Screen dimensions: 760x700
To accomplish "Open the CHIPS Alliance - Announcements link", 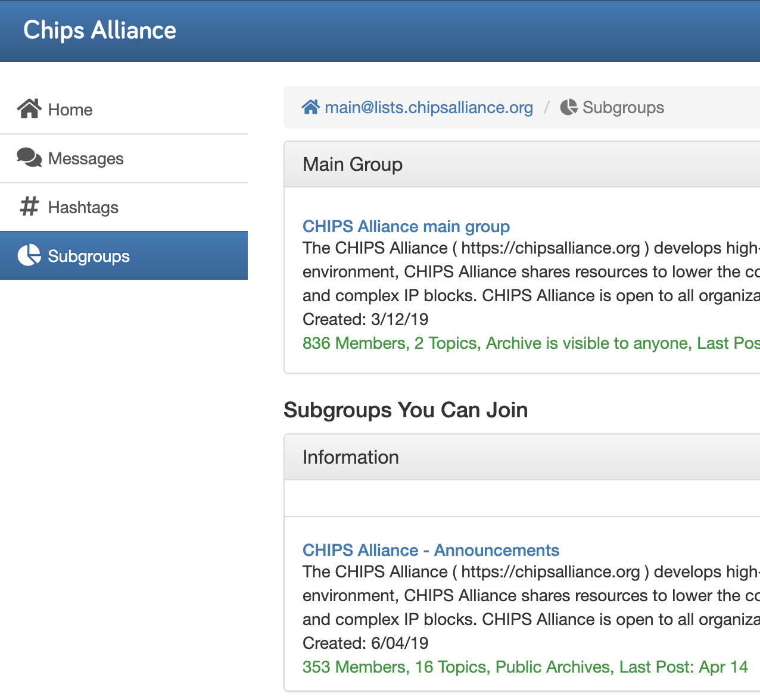I will click(x=431, y=550).
